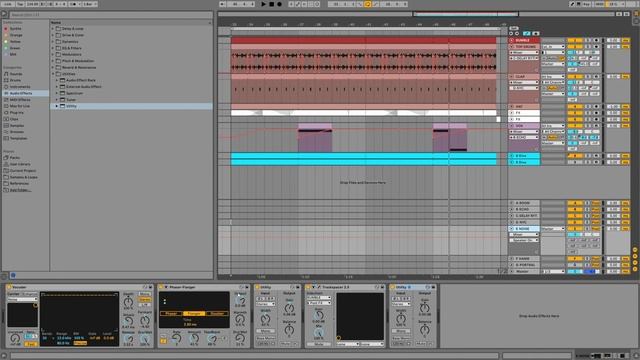Viewport: 640px width, 360px height.
Task: Expand the EQ & Filters folder
Action: (53, 48)
